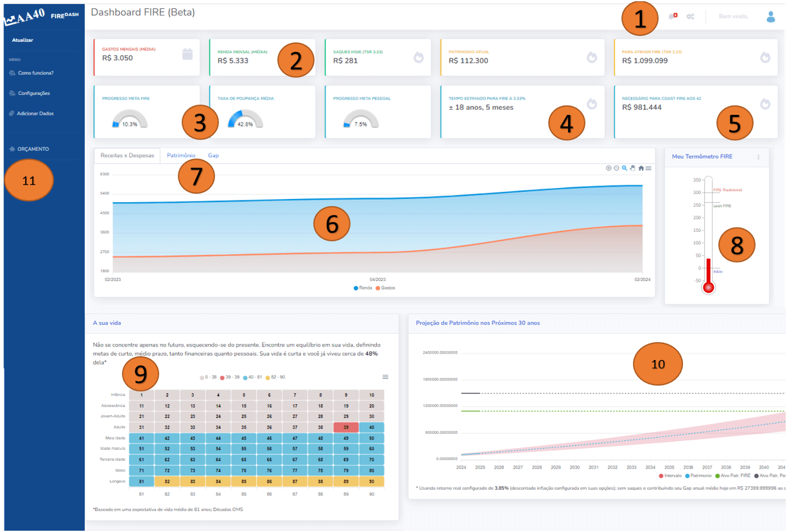Open the notifications bell icon
Image resolution: width=787 pixels, height=532 pixels.
click(671, 16)
